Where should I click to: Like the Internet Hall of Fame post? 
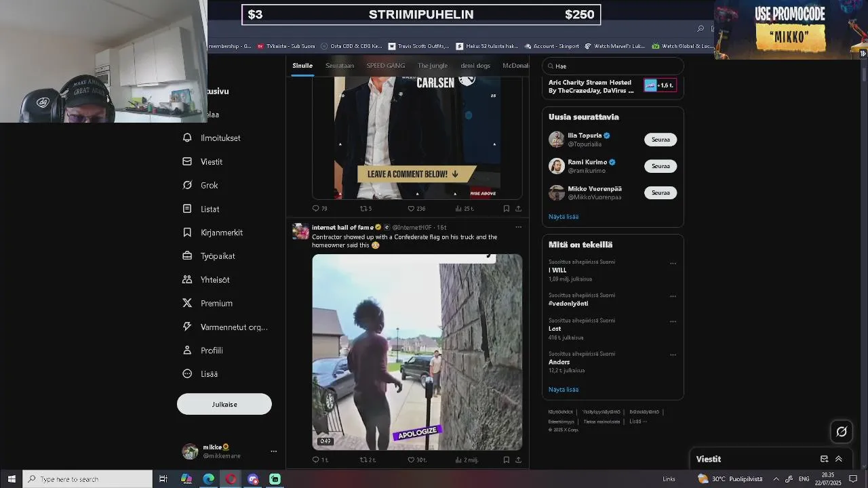point(411,460)
